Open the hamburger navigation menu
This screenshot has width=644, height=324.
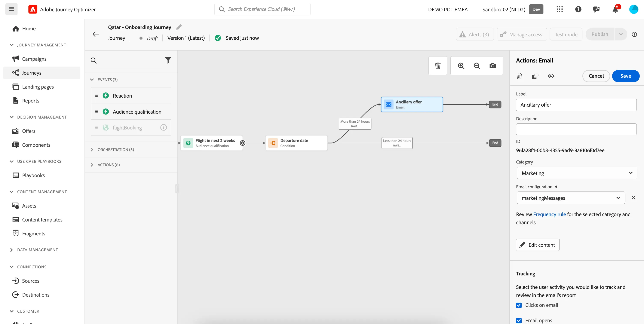pos(11,9)
